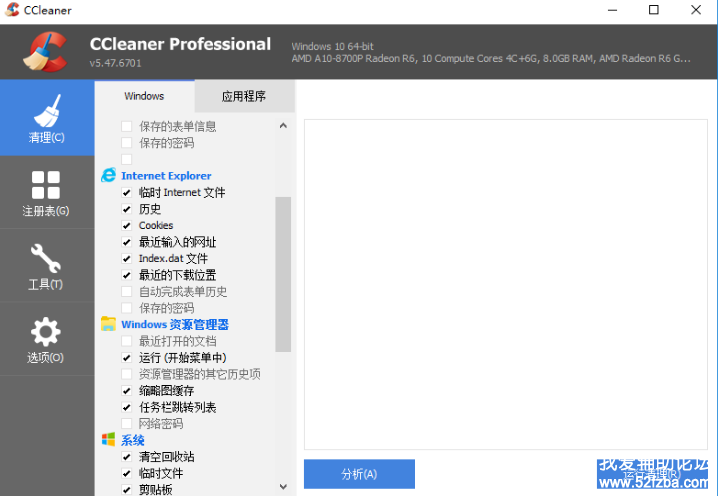Uncheck the Cookies checkbox
Screen dimensions: 718x496
tap(127, 225)
